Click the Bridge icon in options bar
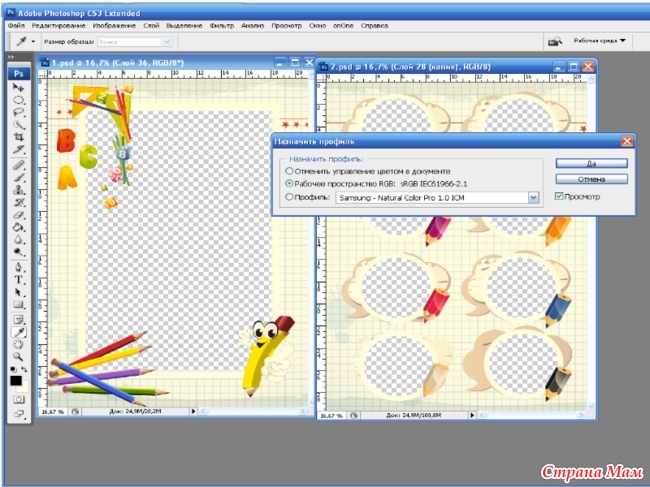 (x=552, y=41)
